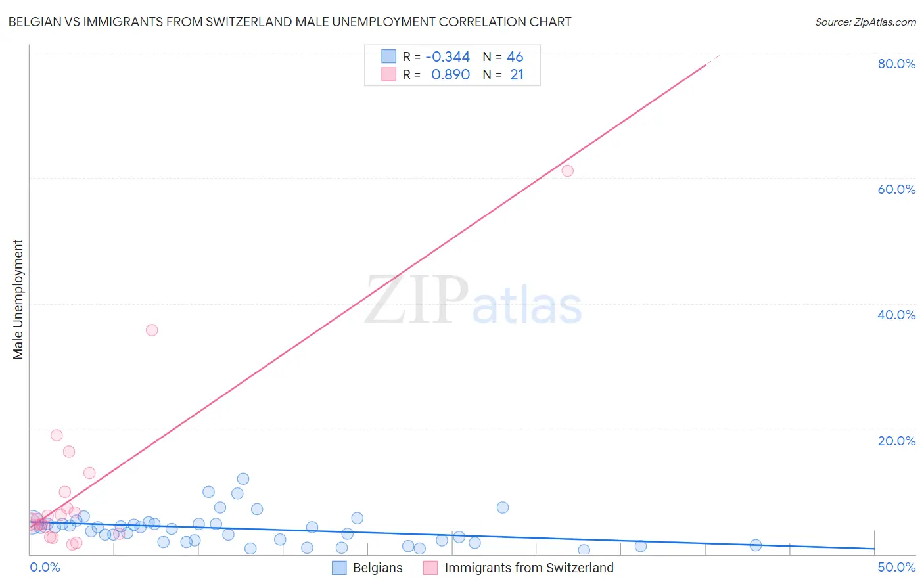The height and width of the screenshot is (586, 924).
Task: Click the pink swatch beside R = 0.890
Action: [389, 74]
